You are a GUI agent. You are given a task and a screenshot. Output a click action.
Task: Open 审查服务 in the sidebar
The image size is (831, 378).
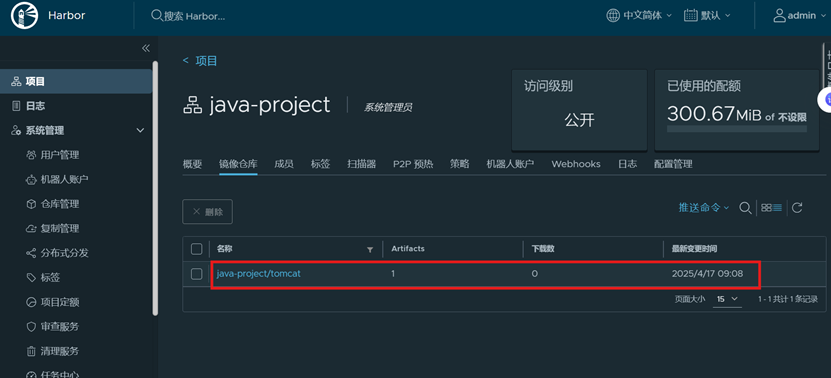pos(60,327)
